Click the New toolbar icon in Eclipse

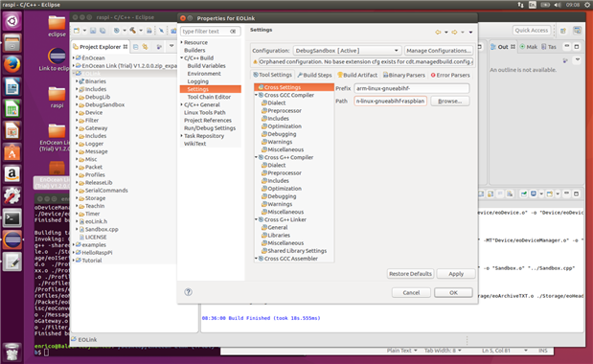coord(77,31)
